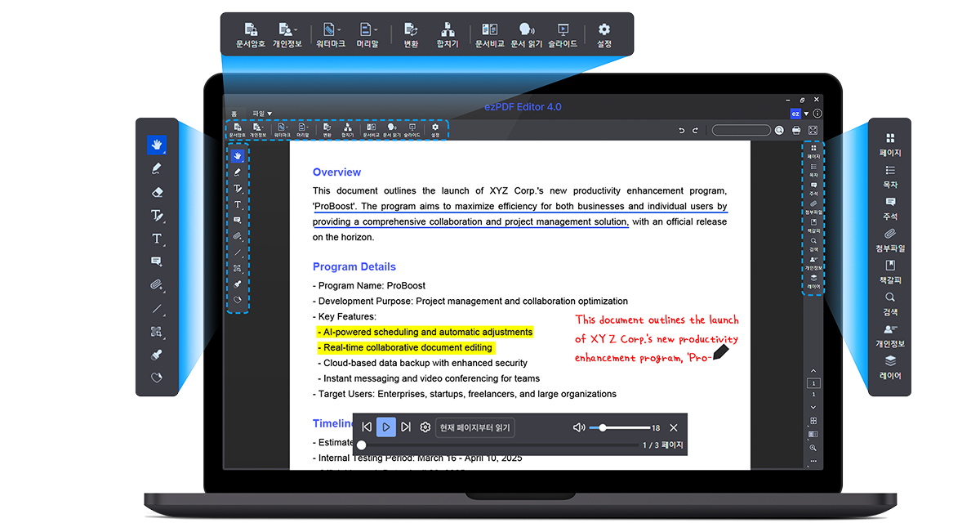The height and width of the screenshot is (523, 980).
Task: Choose the pushpin tool in the enlarged left toolbar
Action: pos(157,355)
